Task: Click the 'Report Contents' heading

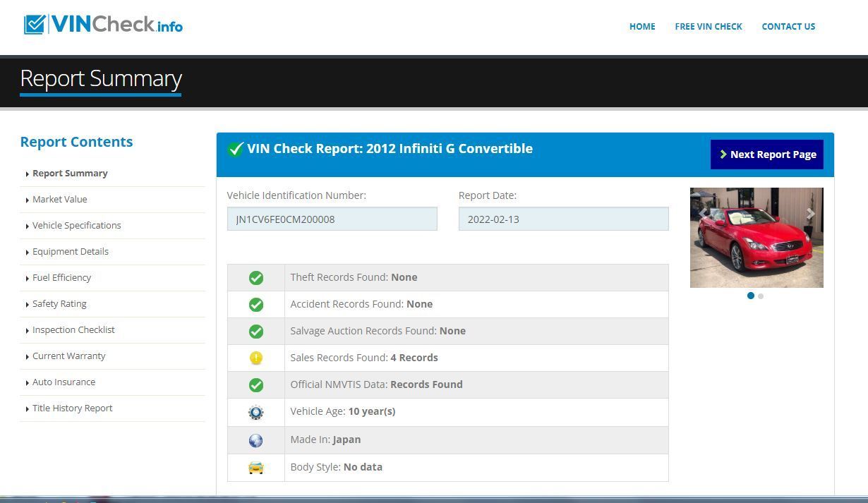Action: pyautogui.click(x=76, y=142)
